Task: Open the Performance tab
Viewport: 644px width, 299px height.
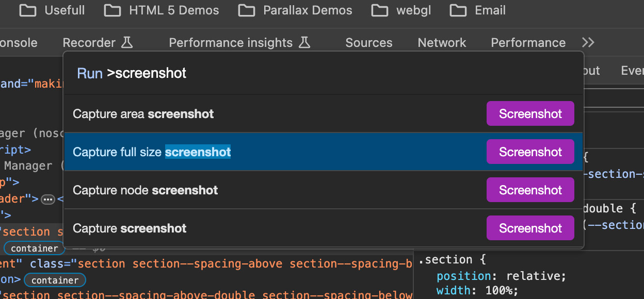Action: 528,43
